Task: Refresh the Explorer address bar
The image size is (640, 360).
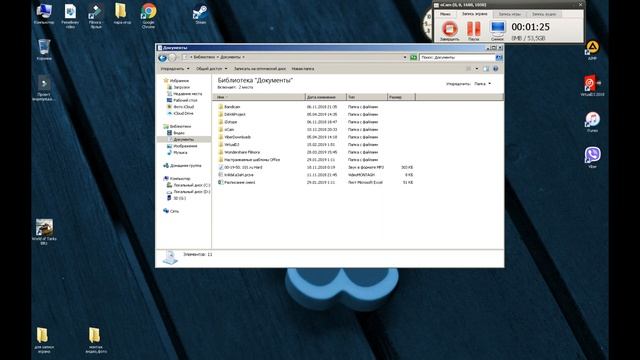Action: 413,58
